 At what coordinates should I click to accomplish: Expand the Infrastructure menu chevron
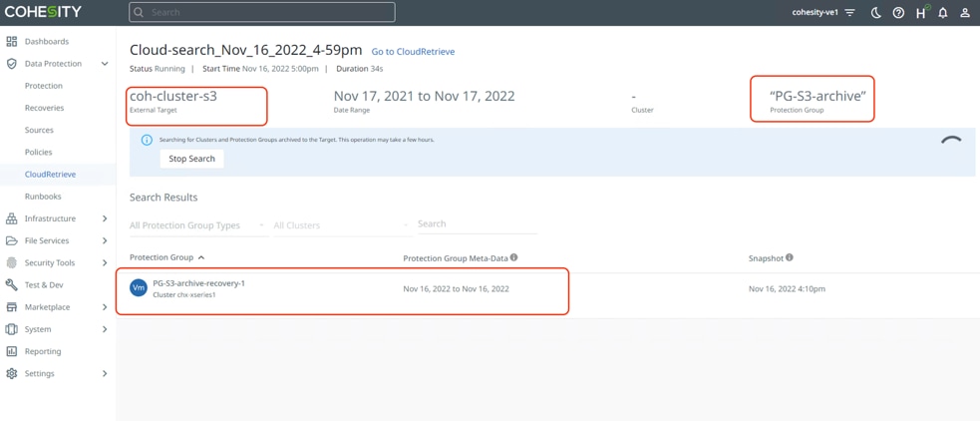click(105, 218)
